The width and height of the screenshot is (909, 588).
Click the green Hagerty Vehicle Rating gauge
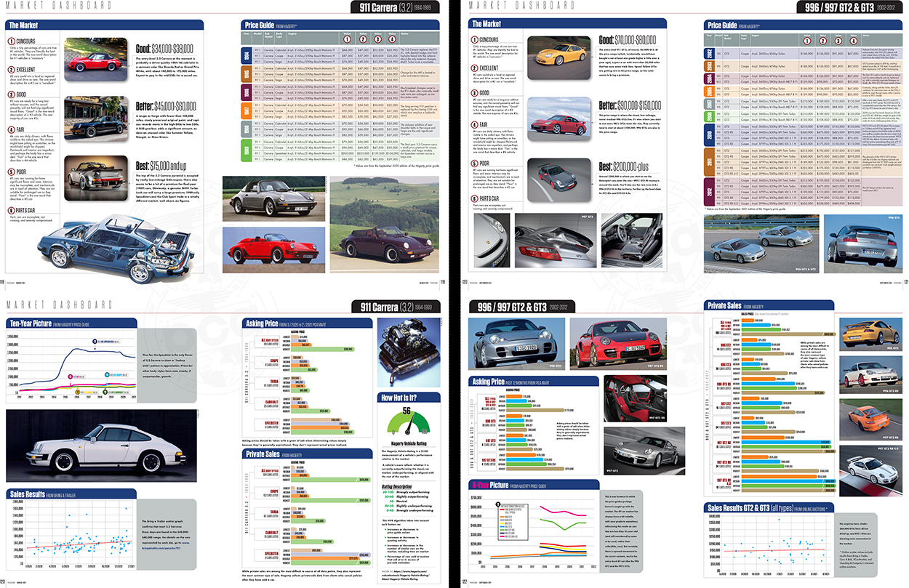tap(407, 429)
